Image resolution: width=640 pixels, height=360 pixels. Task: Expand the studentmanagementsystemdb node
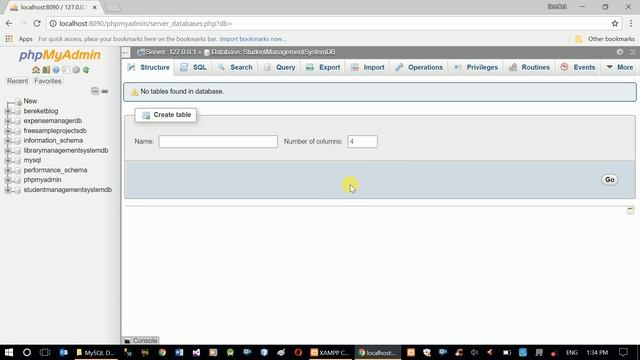(x=8, y=190)
